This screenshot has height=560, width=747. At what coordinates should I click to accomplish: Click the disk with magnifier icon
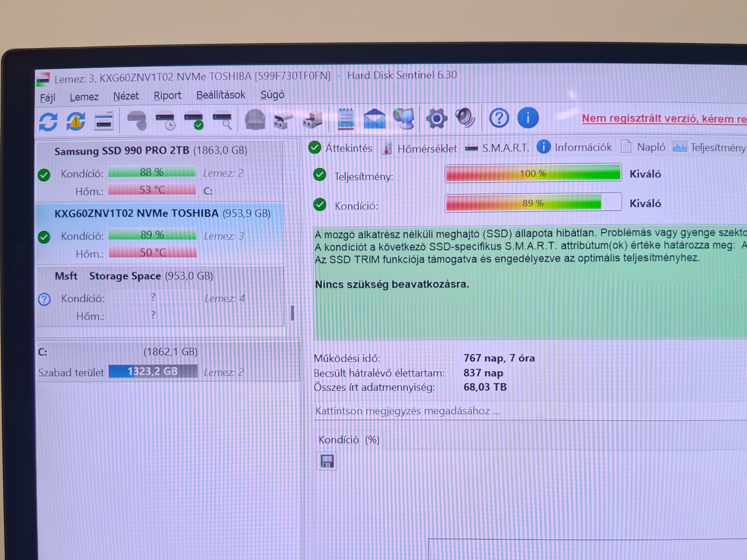point(222,121)
